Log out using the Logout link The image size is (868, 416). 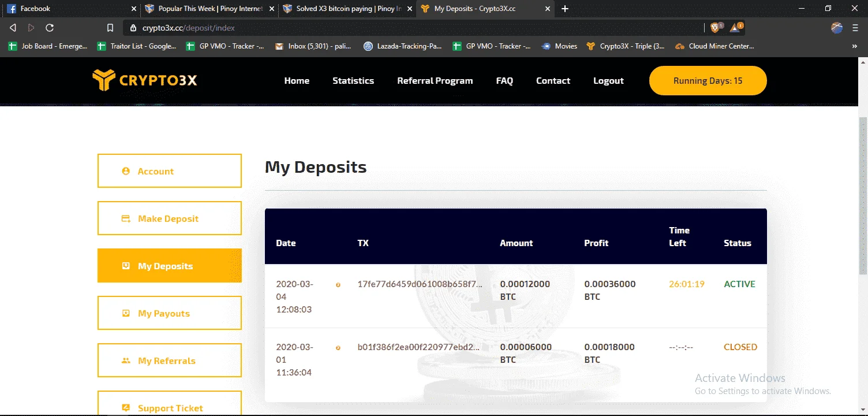[x=608, y=81]
